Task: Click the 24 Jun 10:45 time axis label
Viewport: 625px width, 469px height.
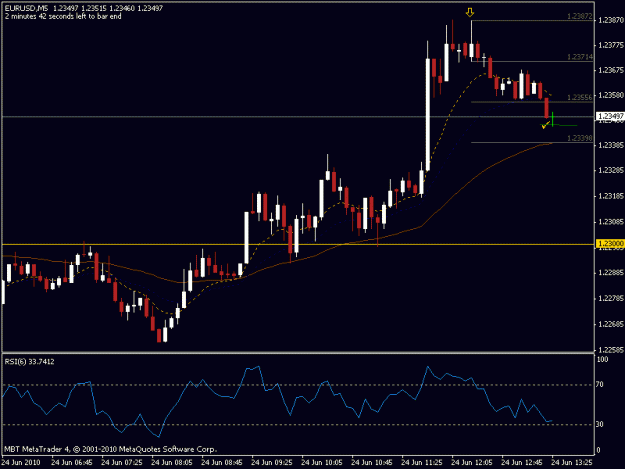Action: 371,463
